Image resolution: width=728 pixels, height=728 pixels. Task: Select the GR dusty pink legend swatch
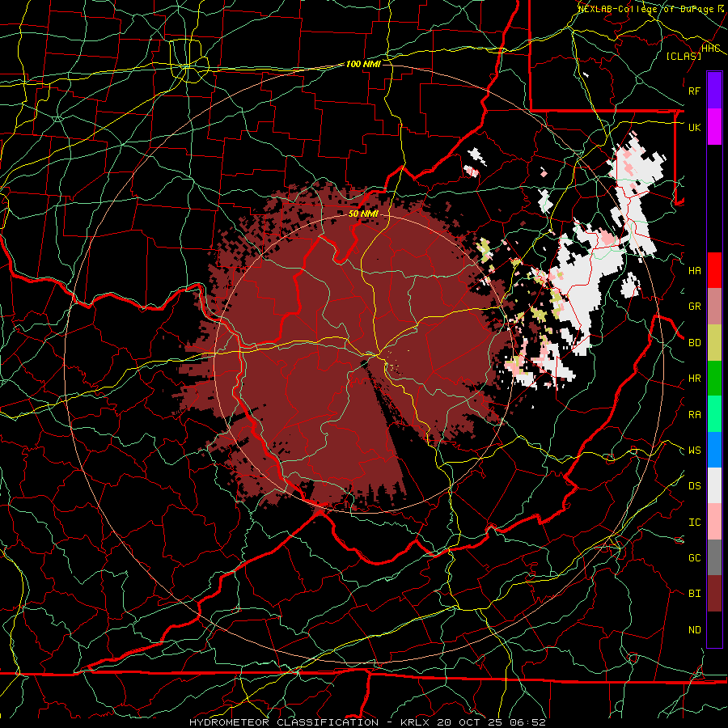714,307
